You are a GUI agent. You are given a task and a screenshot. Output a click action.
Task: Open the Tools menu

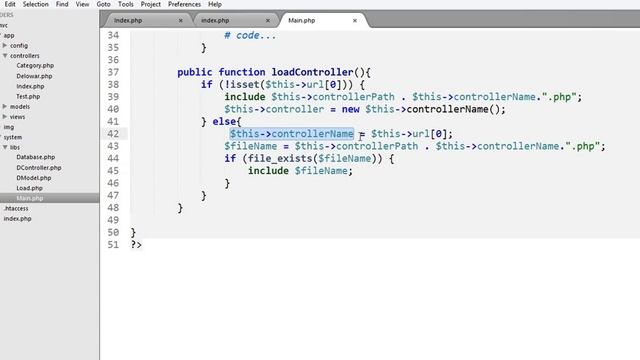coord(126,4)
